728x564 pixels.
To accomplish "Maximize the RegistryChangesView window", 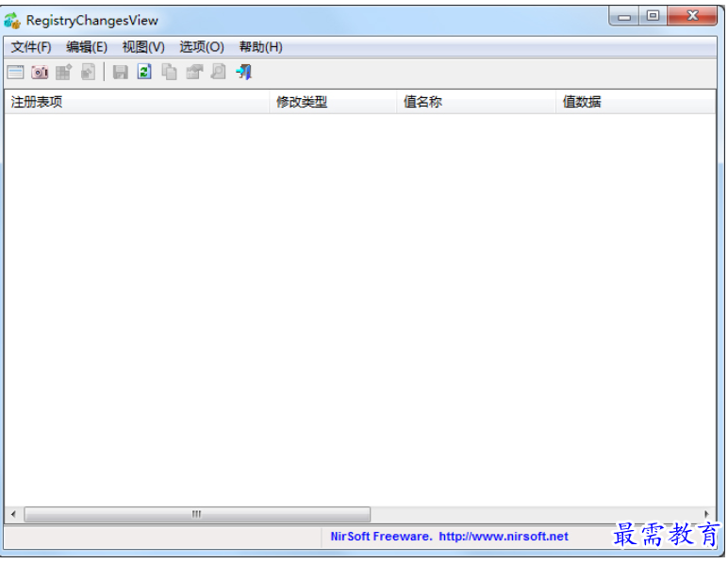I will [x=654, y=16].
